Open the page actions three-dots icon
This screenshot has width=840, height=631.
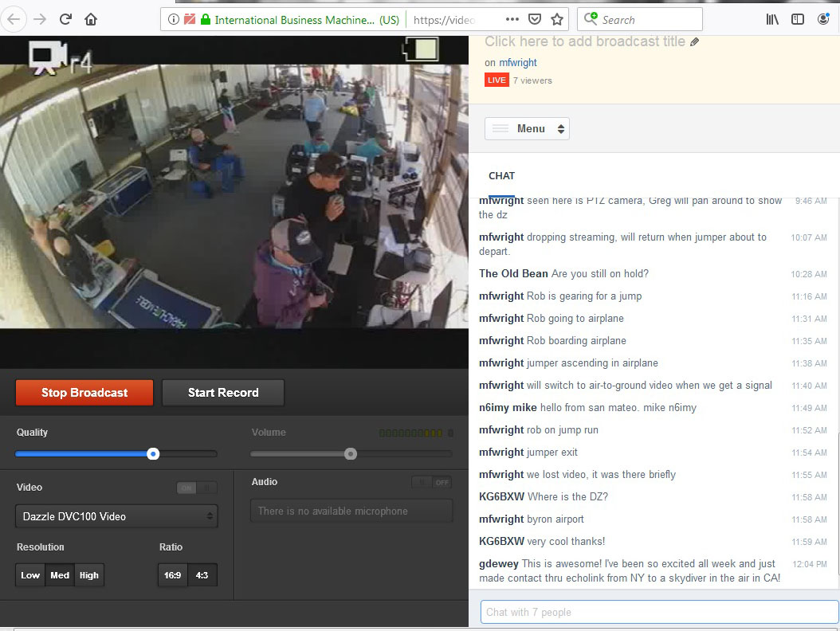[512, 19]
